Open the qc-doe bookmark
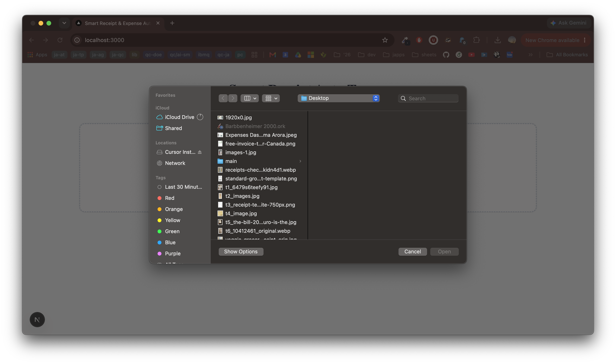 (x=153, y=55)
